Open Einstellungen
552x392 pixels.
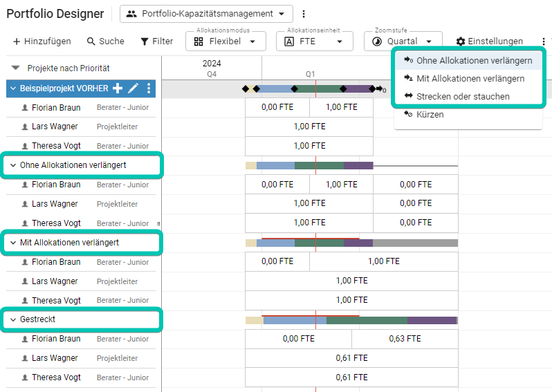489,41
